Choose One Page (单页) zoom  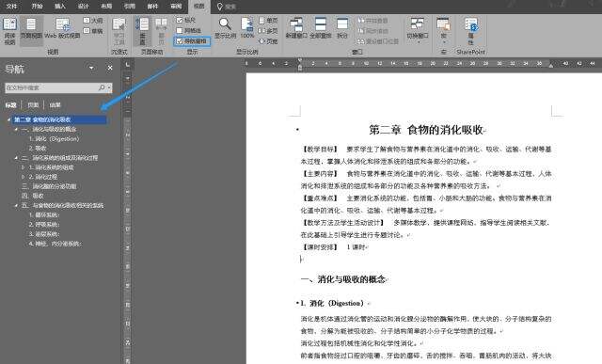268,21
